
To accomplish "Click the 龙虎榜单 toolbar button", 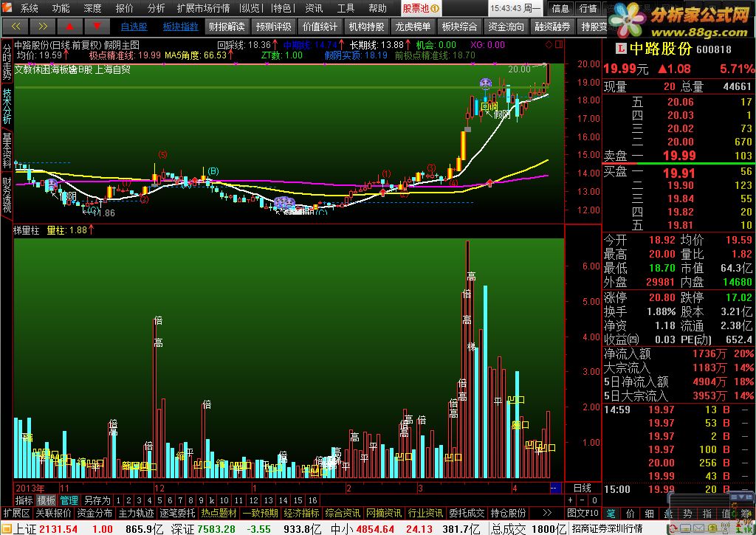I will (413, 27).
